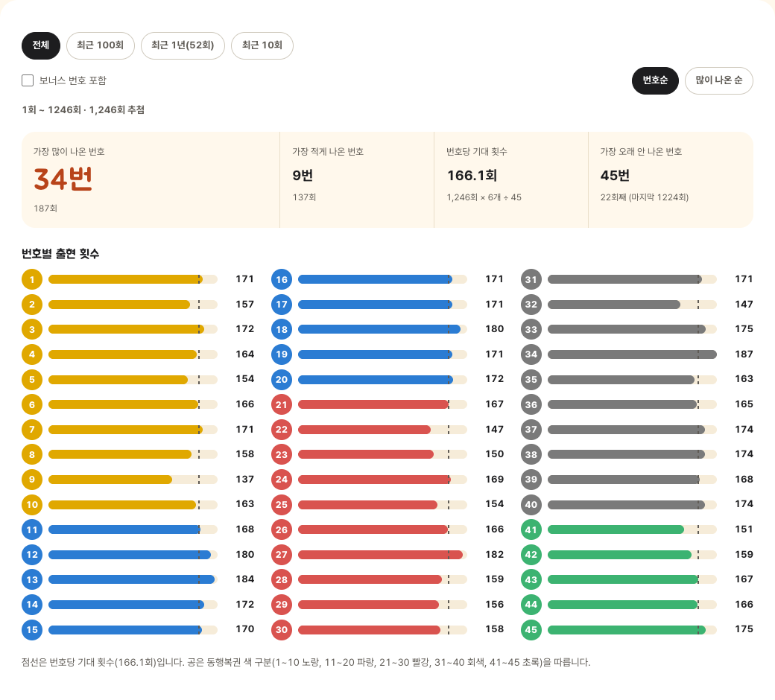
Task: Click the blue number 20 ball
Action: [282, 379]
